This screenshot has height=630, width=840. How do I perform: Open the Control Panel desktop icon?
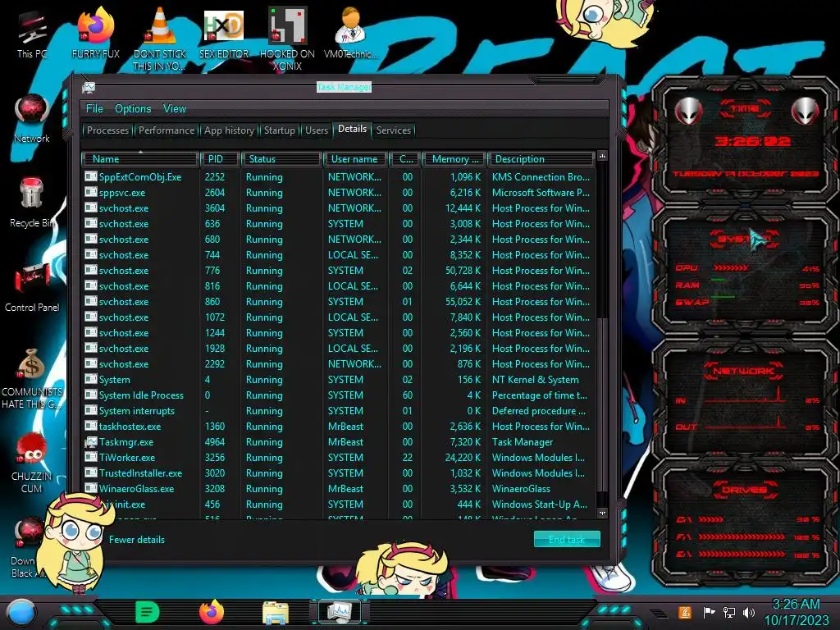32,287
